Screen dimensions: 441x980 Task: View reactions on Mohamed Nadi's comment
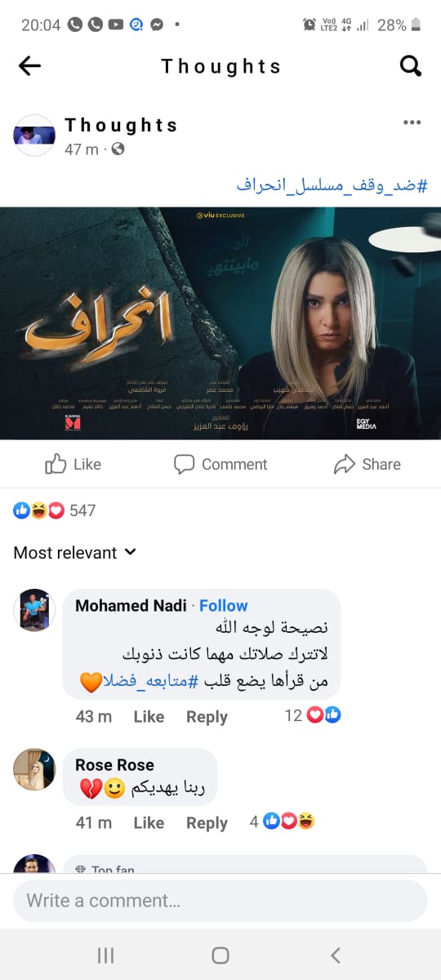[x=313, y=715]
